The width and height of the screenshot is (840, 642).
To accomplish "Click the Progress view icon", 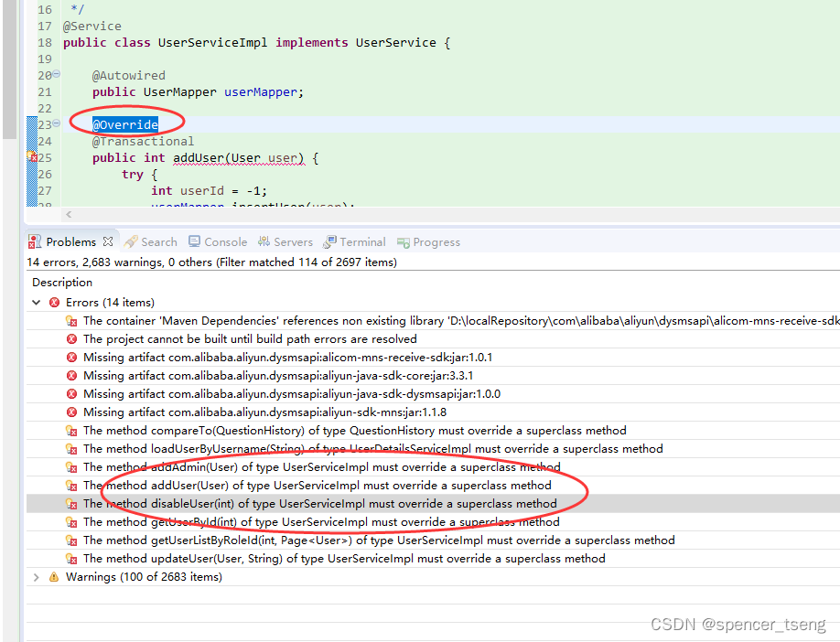I will tap(402, 241).
